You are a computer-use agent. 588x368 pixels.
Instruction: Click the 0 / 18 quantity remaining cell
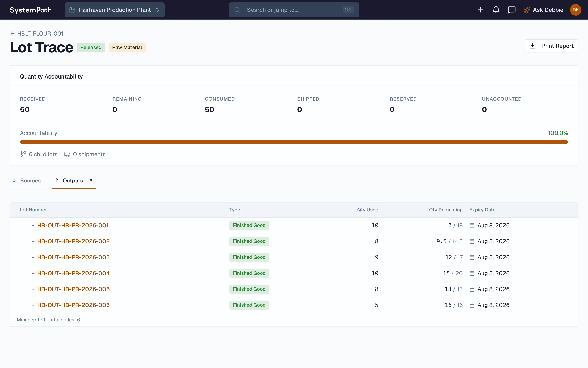click(455, 225)
